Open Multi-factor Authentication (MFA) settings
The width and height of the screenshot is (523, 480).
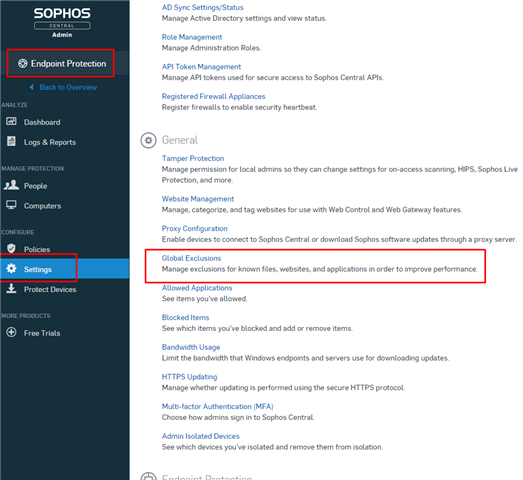(x=217, y=407)
